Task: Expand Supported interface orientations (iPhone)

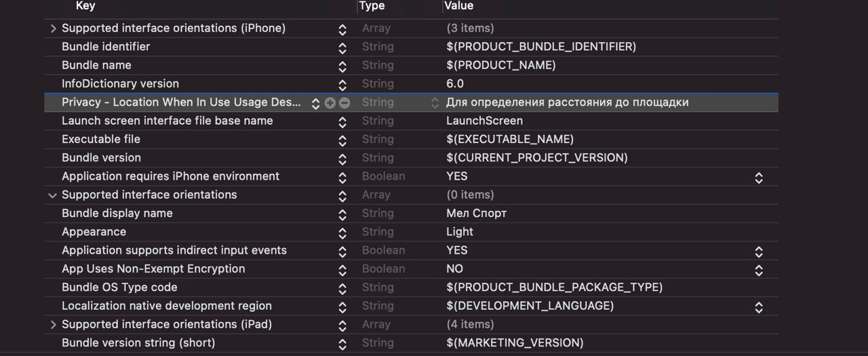Action: pos(53,28)
